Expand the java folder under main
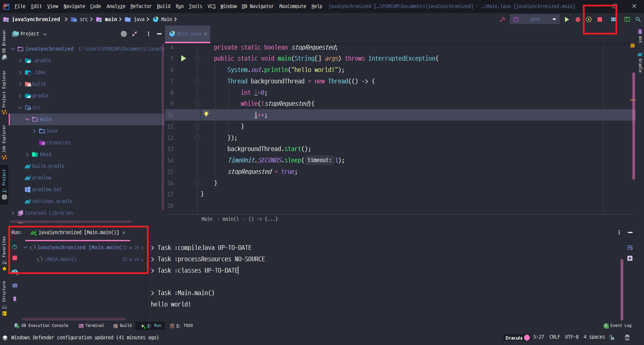 pos(34,131)
